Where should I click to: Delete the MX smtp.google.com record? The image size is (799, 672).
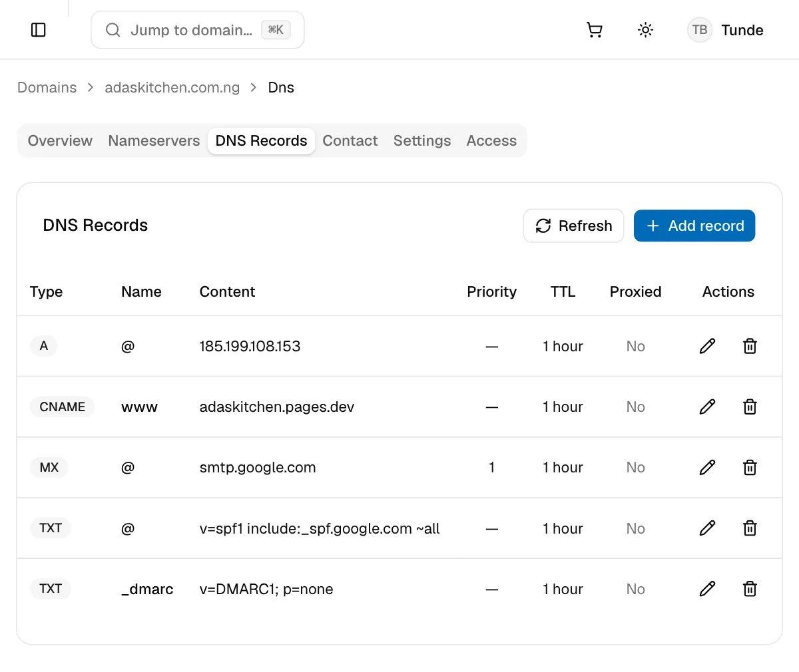[x=750, y=467]
